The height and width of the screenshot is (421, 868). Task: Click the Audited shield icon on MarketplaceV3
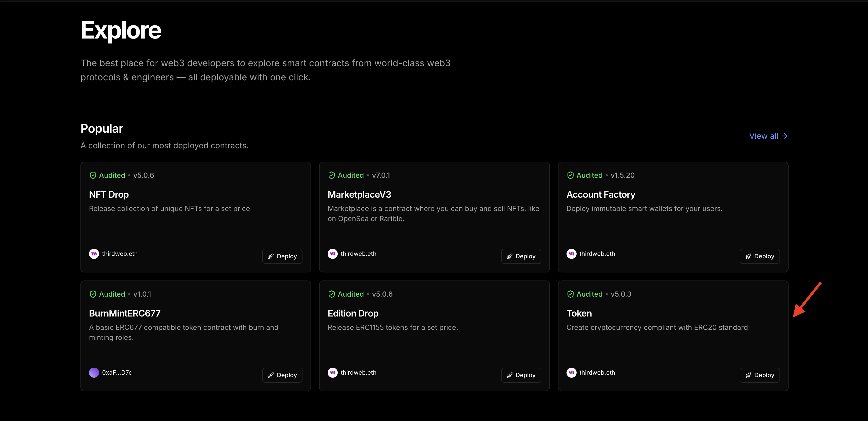click(x=332, y=175)
